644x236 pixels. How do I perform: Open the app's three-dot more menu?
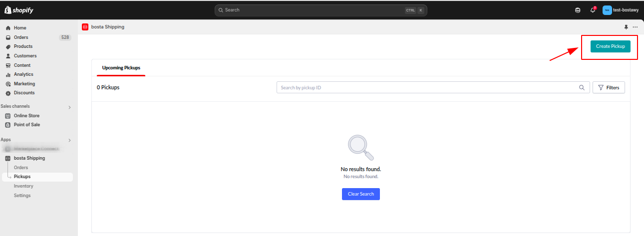[635, 27]
